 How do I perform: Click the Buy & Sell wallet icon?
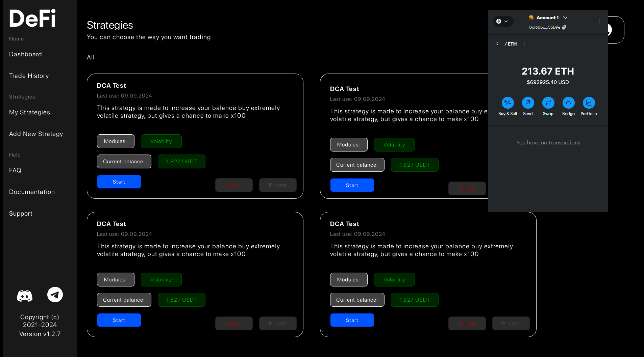[x=507, y=103]
